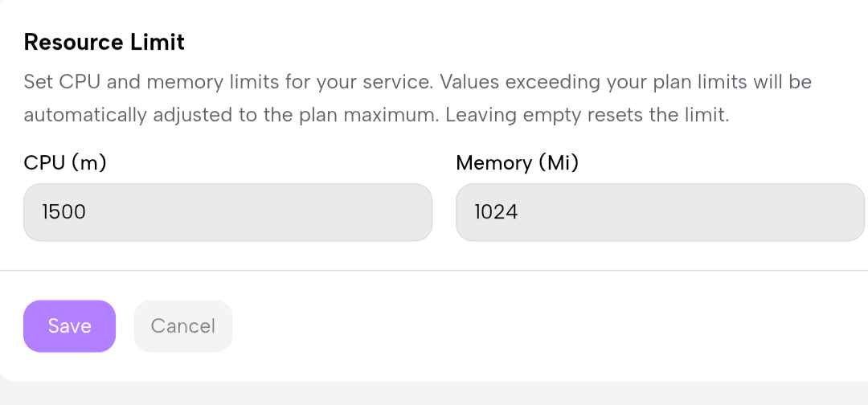Screen dimensions: 868x405
Task: Click the "Memory (Mi)" field label
Action: [x=517, y=163]
